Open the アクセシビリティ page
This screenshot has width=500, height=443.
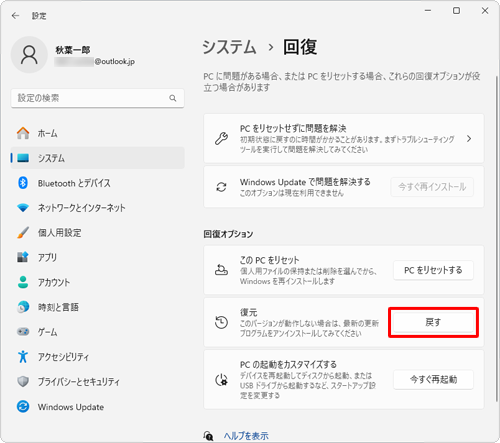[x=97, y=356]
